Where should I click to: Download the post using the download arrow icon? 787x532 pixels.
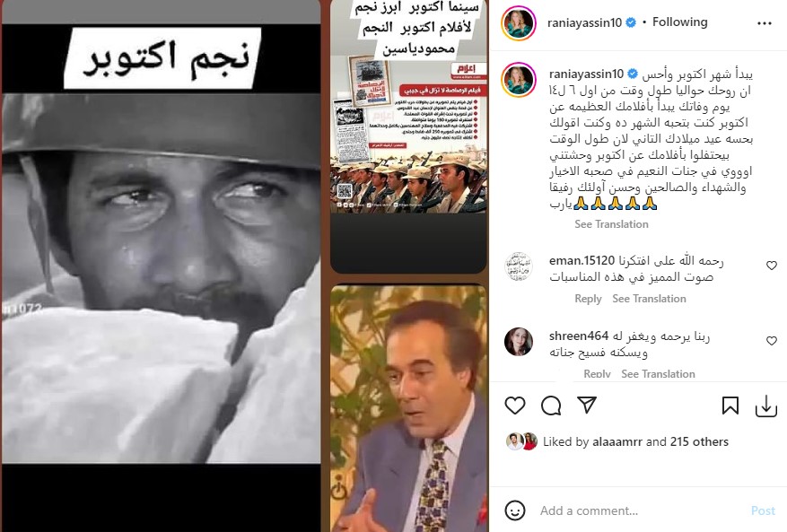(766, 406)
